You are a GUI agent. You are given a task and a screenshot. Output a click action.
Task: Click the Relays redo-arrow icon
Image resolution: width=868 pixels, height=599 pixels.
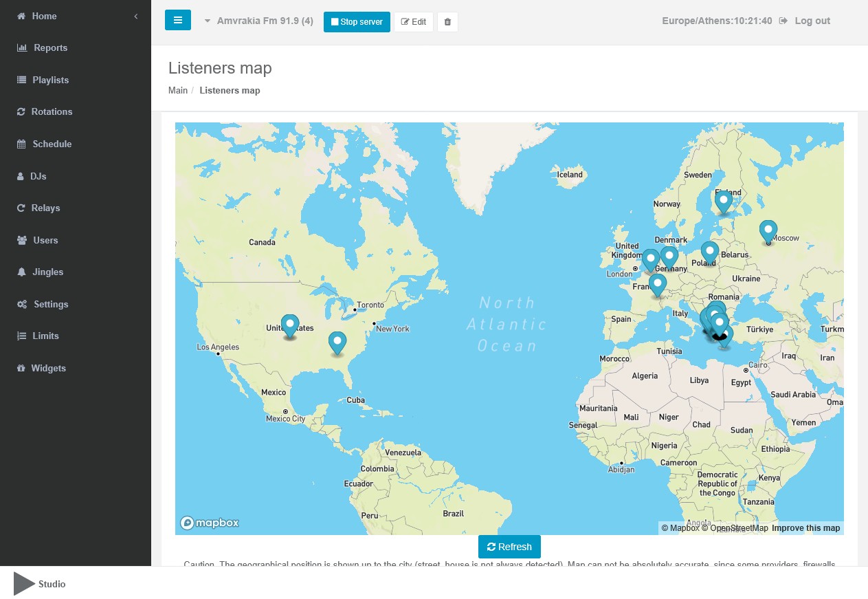(x=21, y=208)
